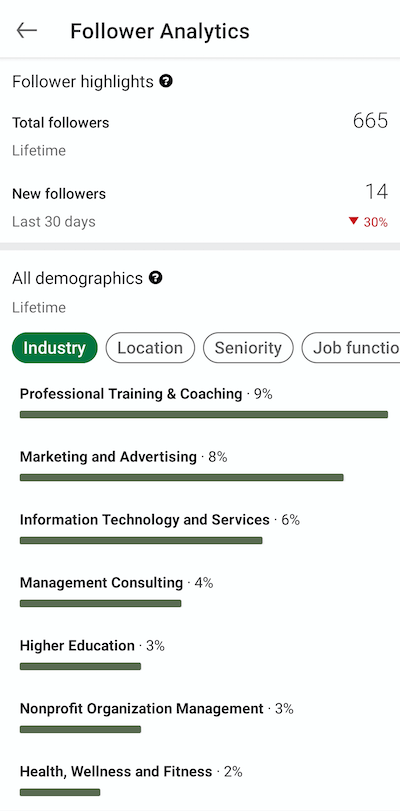Go back using the arrow icon
Viewport: 400px width, 811px height.
26,31
